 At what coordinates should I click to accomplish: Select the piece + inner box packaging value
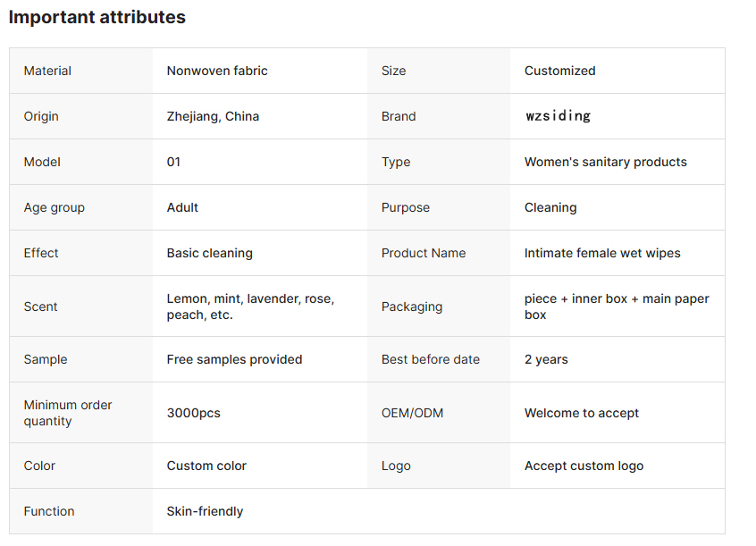(x=617, y=307)
